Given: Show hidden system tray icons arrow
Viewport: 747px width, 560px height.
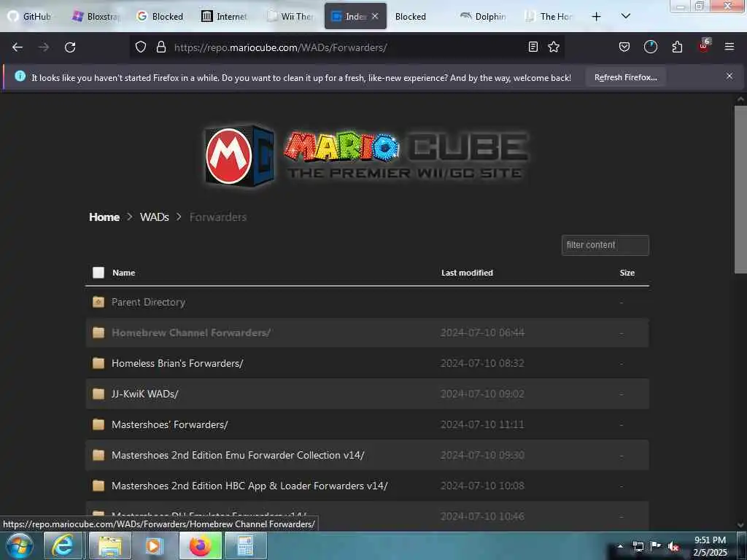Looking at the screenshot, I should coord(620,546).
